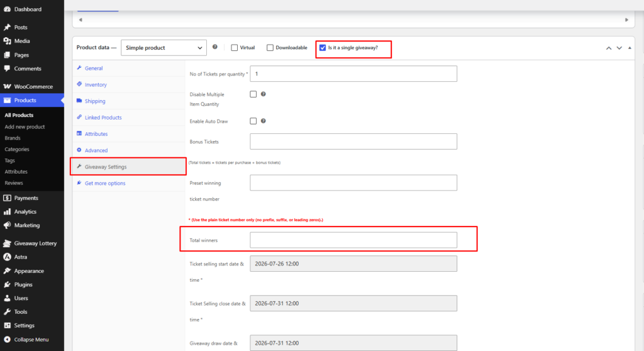Click the Media library icon
This screenshot has height=351, width=644.
pos(7,41)
